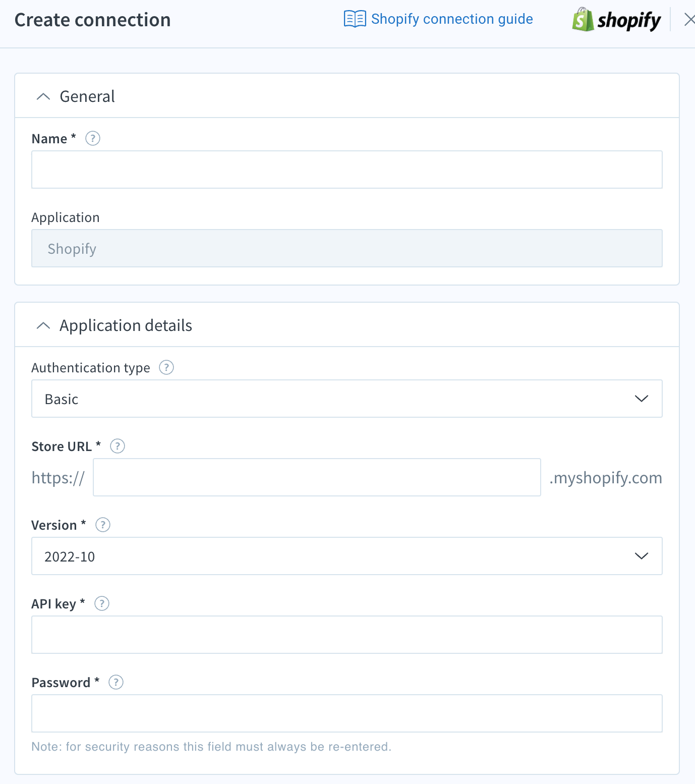Collapse the General section
This screenshot has width=695, height=784.
[43, 96]
